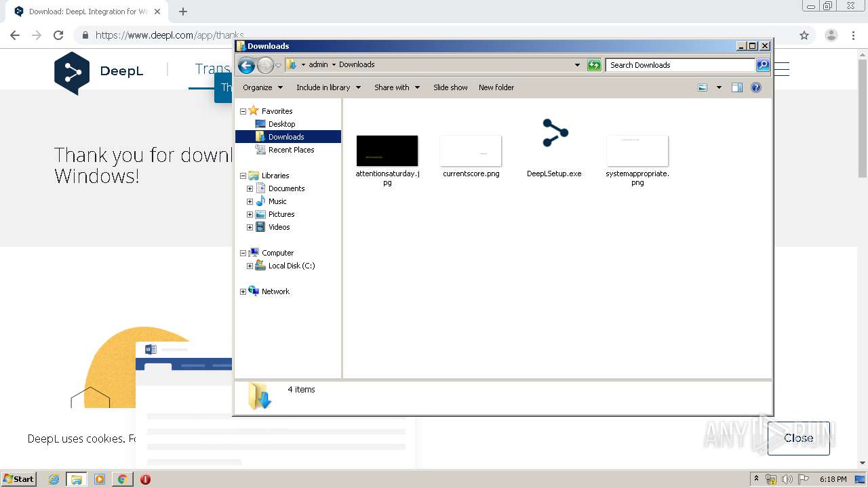868x488 pixels.
Task: Select Desktop in Favorites
Action: tap(281, 124)
